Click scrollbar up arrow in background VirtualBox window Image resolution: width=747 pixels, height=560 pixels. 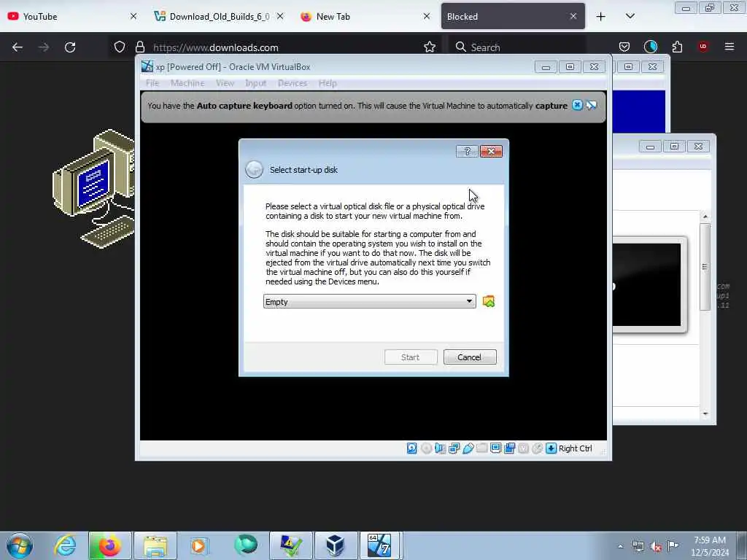(x=705, y=217)
